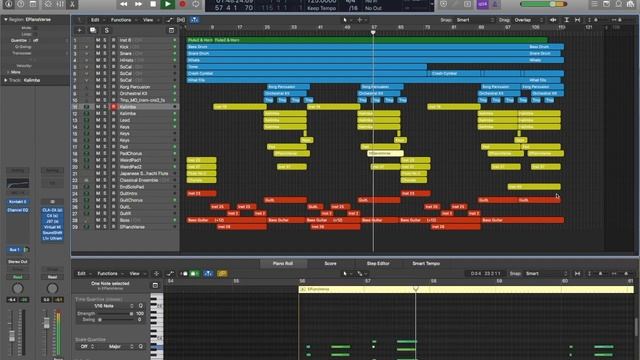640x360 pixels.
Task: Open the Piano Roll Edit menu
Action: click(83, 273)
